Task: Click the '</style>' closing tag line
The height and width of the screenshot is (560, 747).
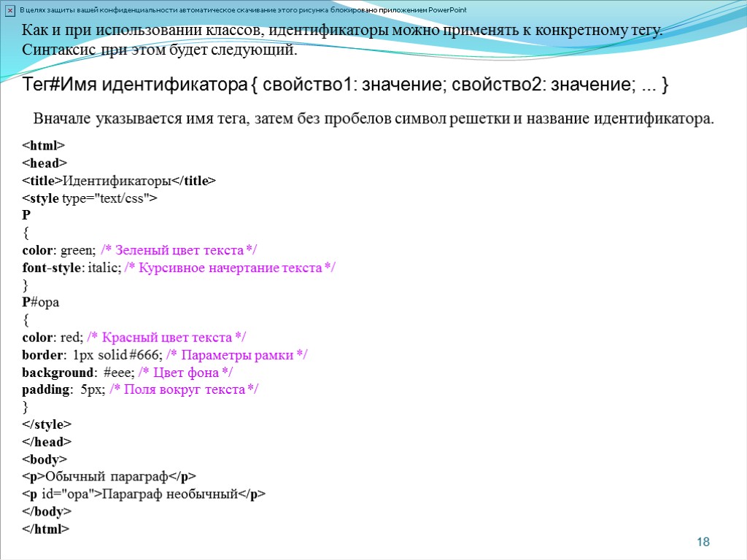Action: tap(47, 424)
